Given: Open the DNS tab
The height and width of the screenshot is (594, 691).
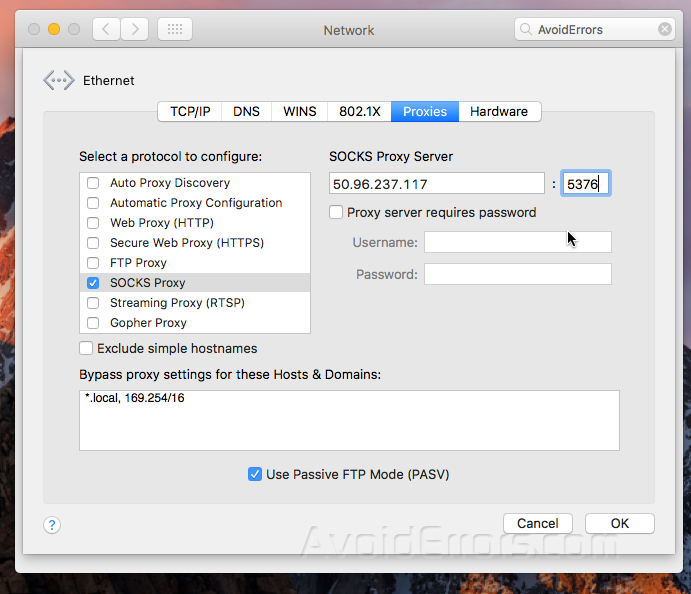Looking at the screenshot, I should coord(246,111).
